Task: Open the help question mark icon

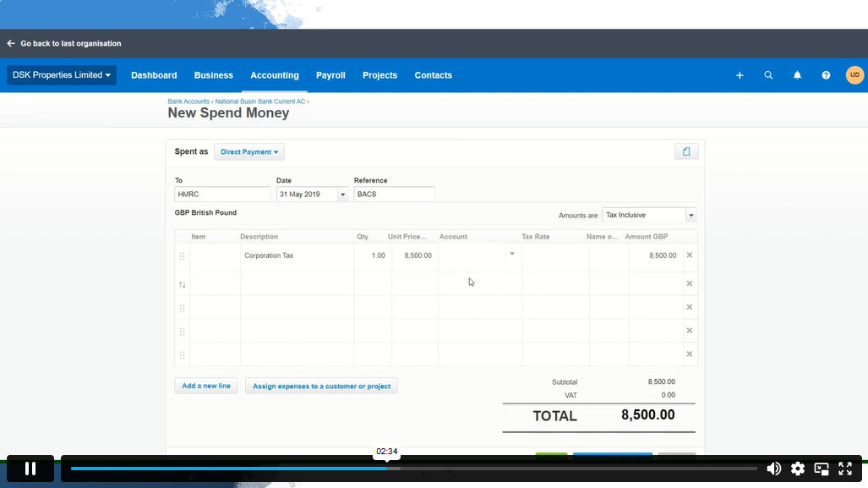Action: [x=826, y=75]
